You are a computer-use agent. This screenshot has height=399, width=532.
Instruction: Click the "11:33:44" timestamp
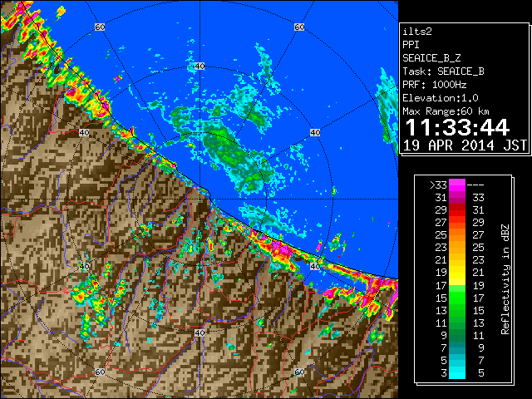coord(457,127)
